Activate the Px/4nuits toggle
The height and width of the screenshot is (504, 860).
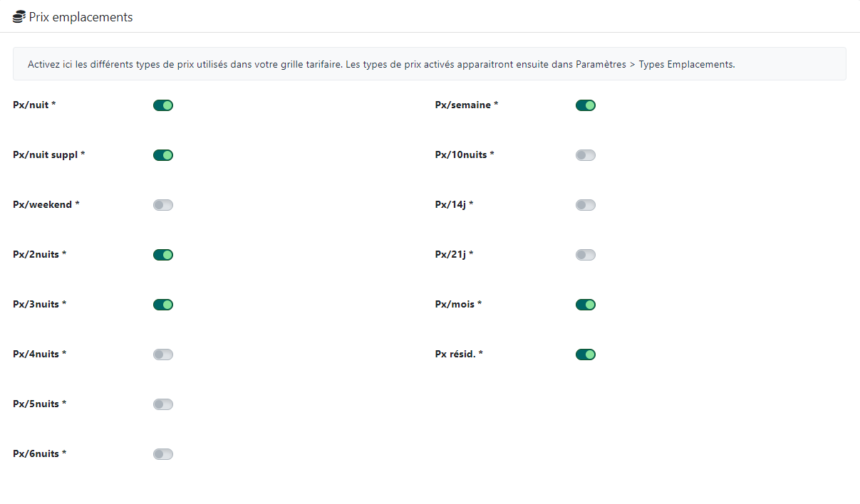[x=163, y=355]
